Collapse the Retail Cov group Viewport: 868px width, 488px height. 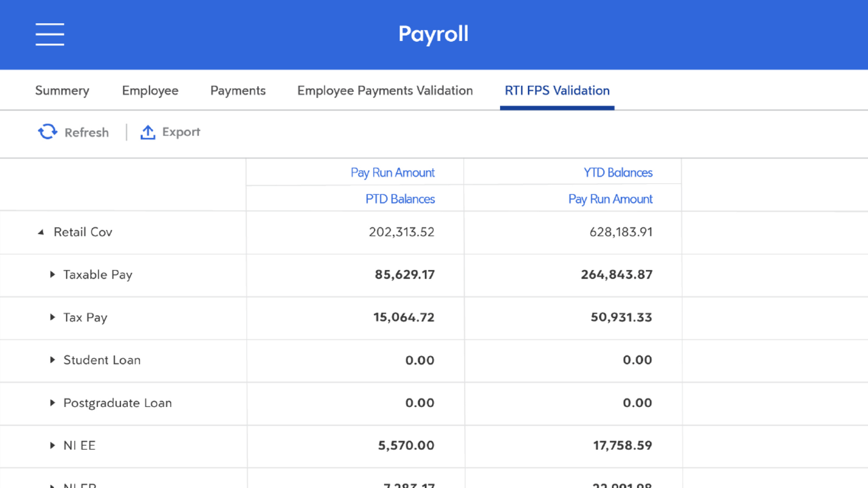41,232
